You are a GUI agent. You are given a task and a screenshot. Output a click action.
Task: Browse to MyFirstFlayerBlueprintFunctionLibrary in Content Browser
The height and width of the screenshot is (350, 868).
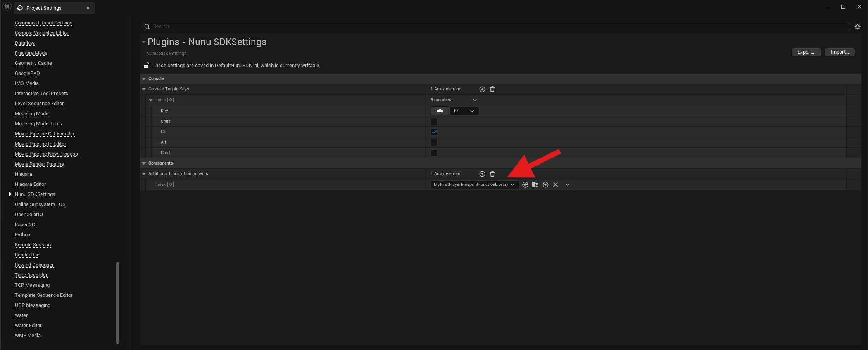tap(535, 185)
